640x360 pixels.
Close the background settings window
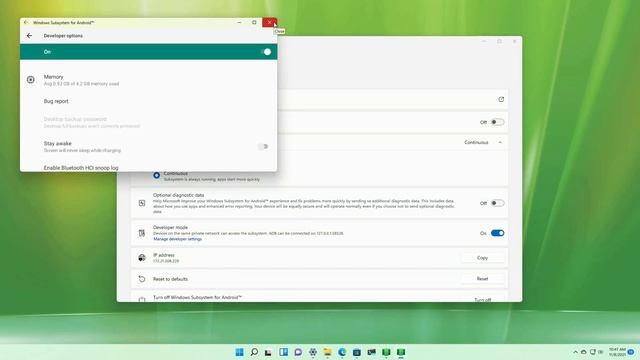514,41
